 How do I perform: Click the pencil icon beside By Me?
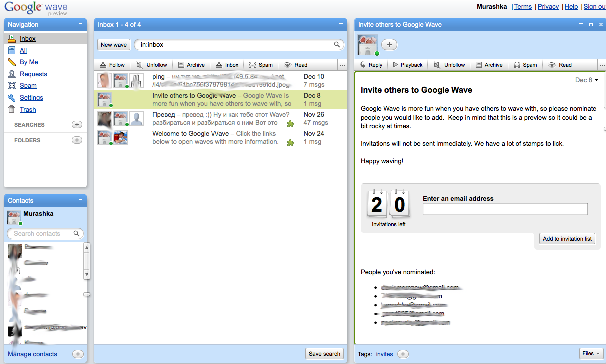click(12, 62)
